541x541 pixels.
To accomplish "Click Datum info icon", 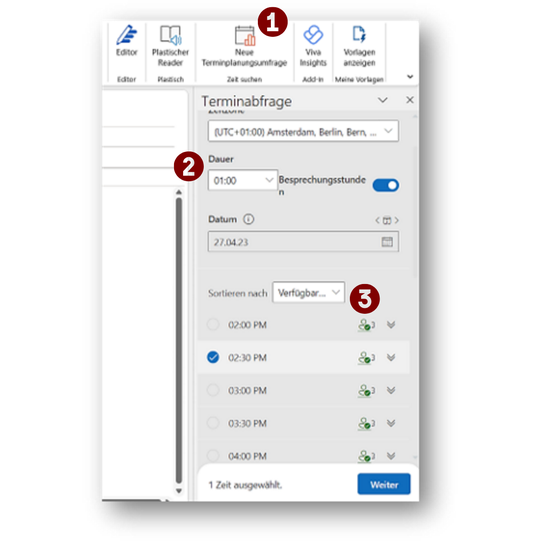I will coord(248,219).
